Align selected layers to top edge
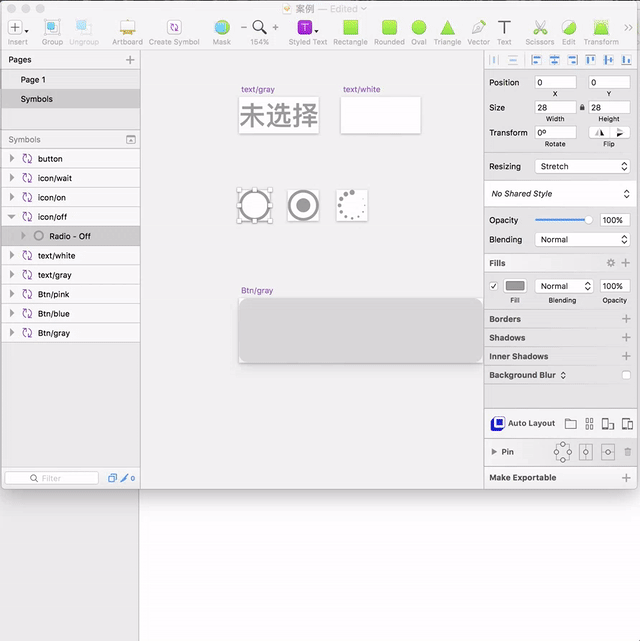640x641 pixels. click(x=590, y=60)
